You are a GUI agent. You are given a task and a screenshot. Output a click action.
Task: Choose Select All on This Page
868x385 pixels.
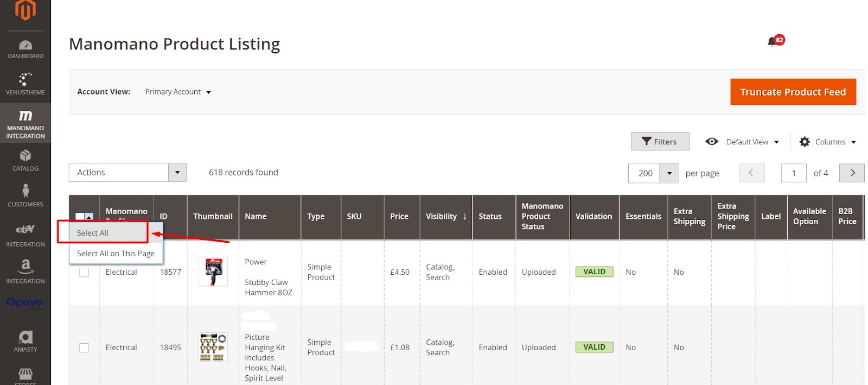pos(116,254)
